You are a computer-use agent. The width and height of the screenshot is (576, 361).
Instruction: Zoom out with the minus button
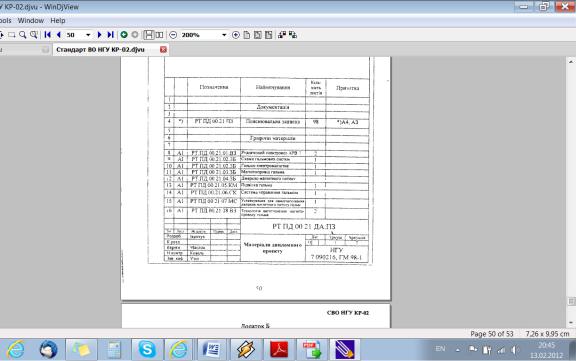173,35
